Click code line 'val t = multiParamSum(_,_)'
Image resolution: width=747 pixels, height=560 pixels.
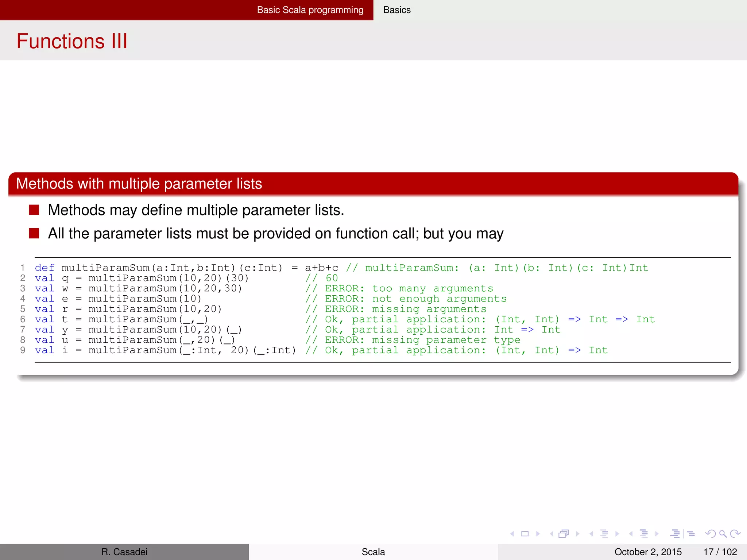pos(121,319)
